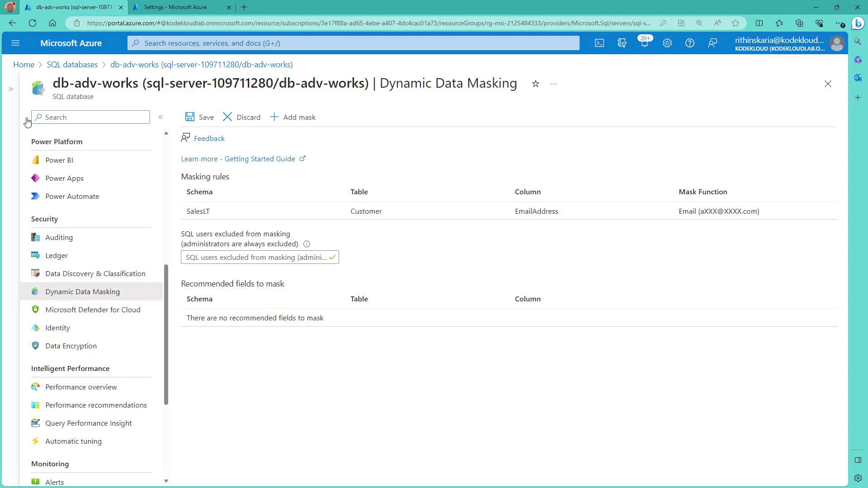Viewport: 868px width, 488px height.
Task: Expand the hidden side pane chevron
Action: pos(11,89)
